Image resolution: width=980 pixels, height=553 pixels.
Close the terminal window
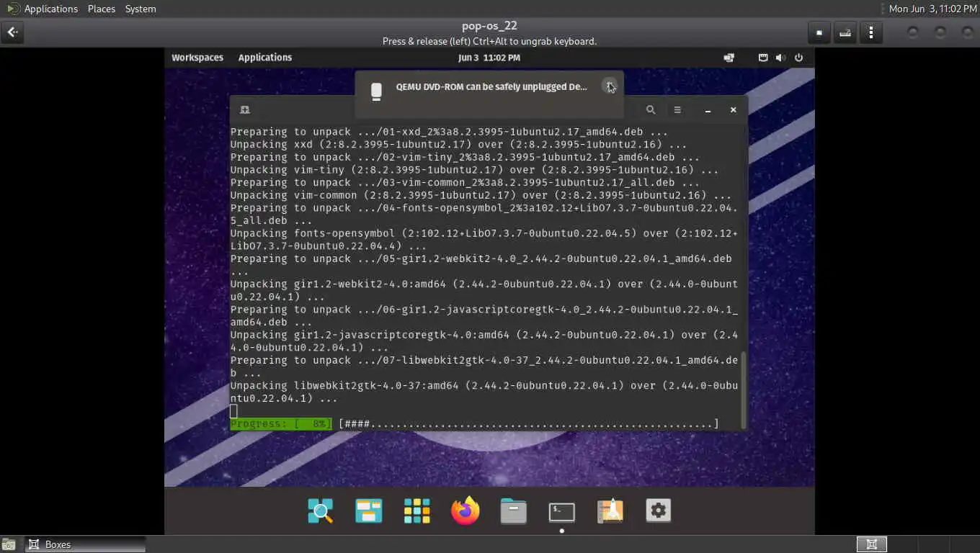click(733, 110)
